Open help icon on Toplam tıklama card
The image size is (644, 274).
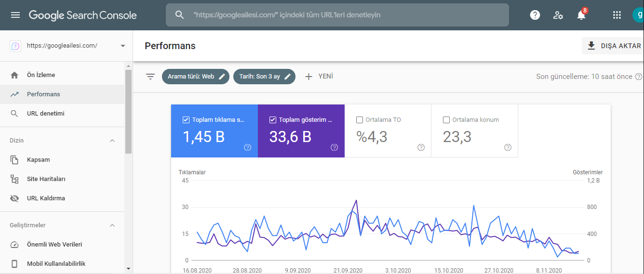point(248,147)
